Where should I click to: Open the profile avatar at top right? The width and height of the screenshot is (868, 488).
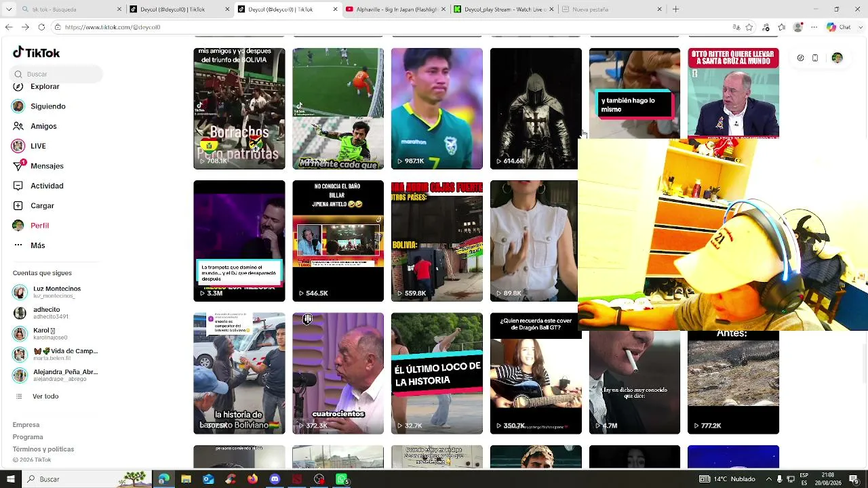837,58
